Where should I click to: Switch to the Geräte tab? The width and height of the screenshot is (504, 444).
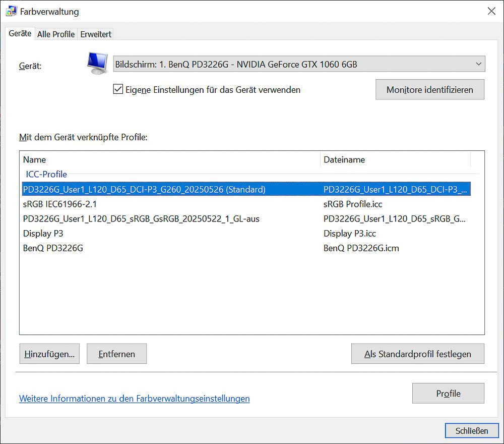[20, 33]
